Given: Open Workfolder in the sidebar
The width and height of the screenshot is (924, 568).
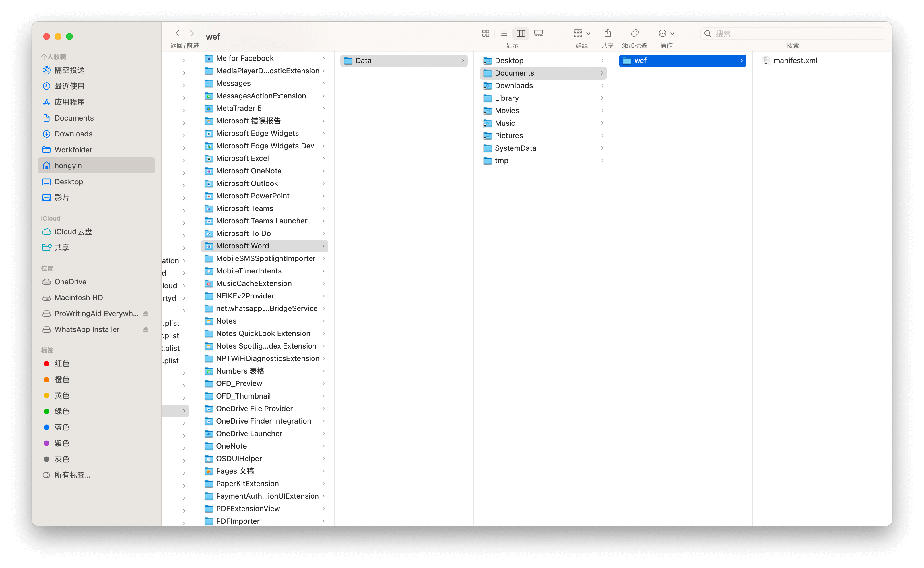Looking at the screenshot, I should coord(96,150).
